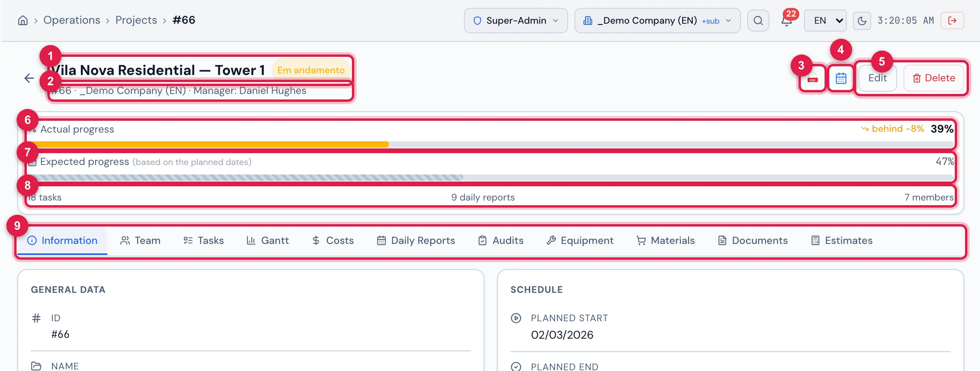Click the Manager: Daniel Hughes subtitle
Viewport: 980px width, 371px height.
point(250,91)
